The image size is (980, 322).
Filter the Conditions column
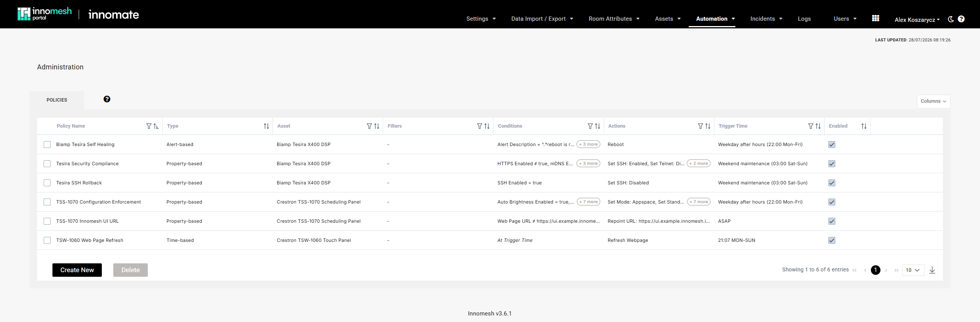590,126
